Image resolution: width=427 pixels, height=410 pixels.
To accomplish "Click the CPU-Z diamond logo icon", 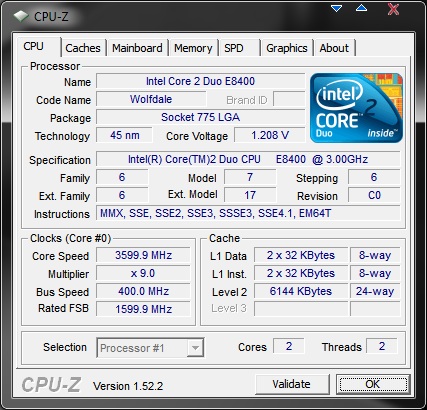I will click(21, 16).
